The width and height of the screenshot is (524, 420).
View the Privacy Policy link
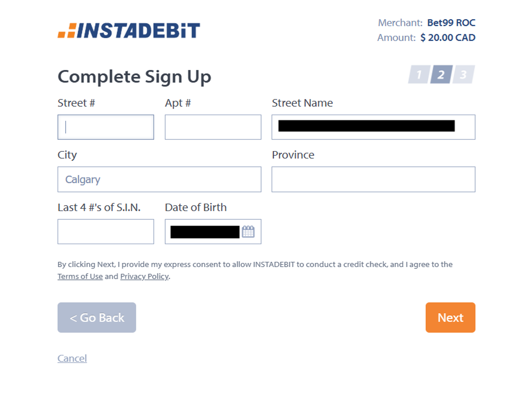[x=144, y=277]
